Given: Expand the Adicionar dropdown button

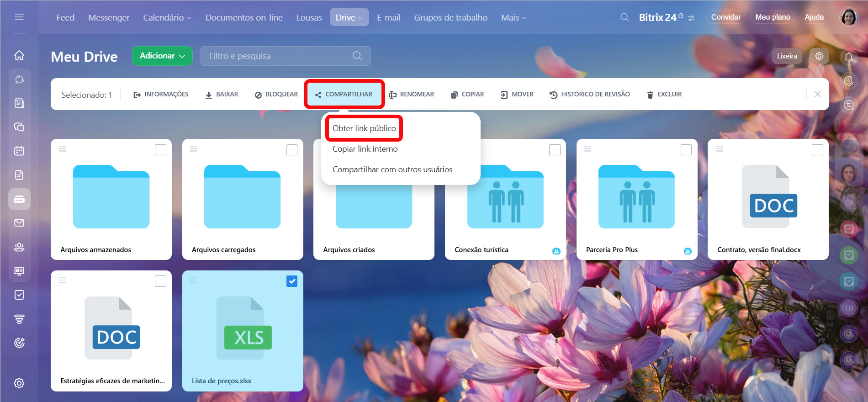Looking at the screenshot, I should [162, 56].
